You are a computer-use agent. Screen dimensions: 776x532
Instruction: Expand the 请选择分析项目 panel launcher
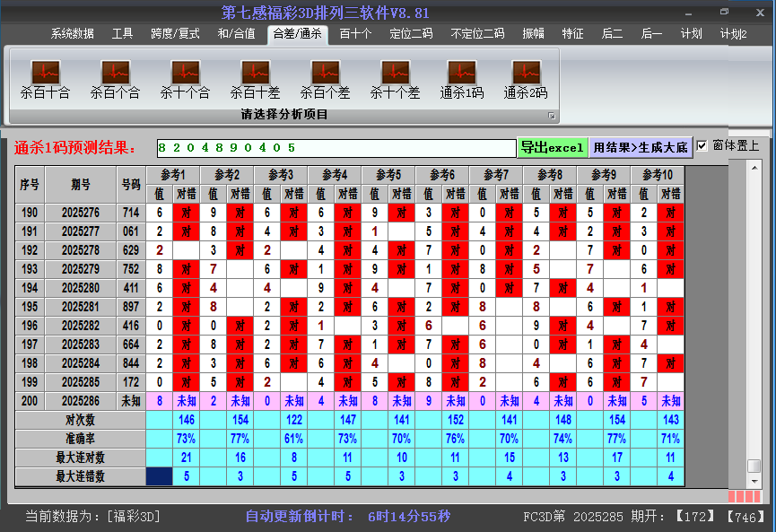(x=552, y=116)
